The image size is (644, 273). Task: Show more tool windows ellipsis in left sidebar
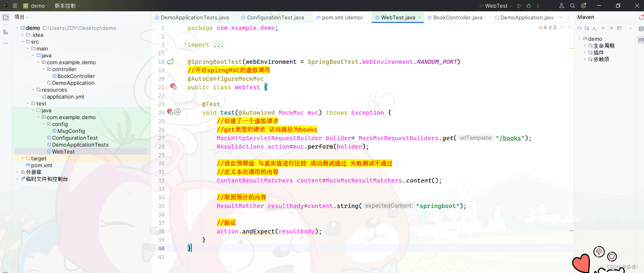[6, 43]
